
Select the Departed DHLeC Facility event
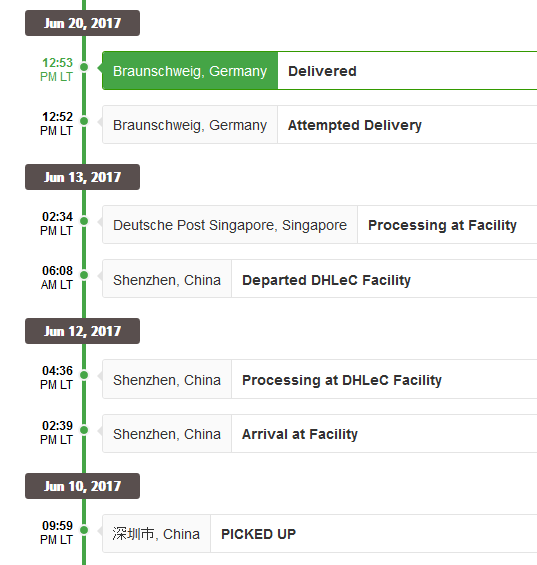point(326,280)
